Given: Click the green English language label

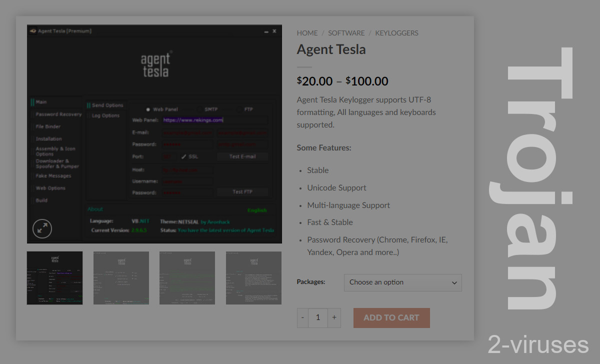Looking at the screenshot, I should point(257,210).
